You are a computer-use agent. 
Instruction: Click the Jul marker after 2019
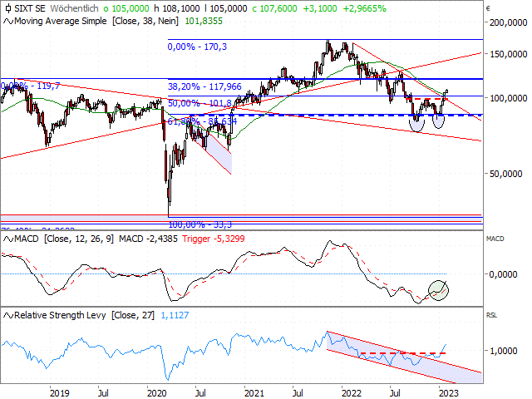coord(103,393)
